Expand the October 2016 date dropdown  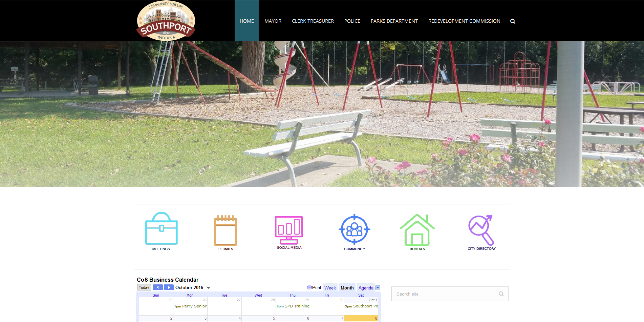[x=208, y=288]
